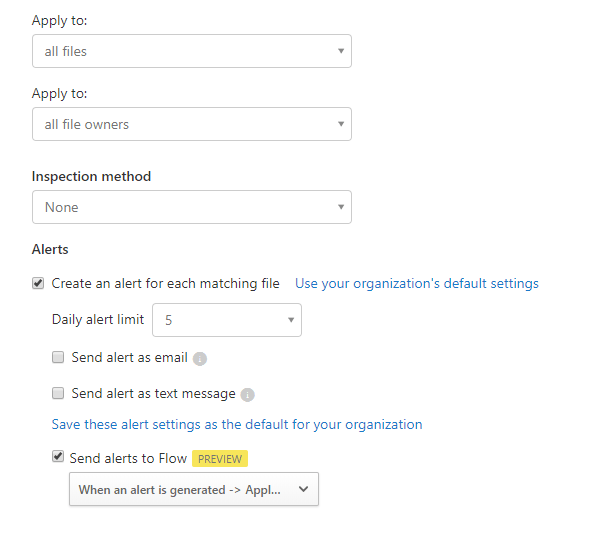This screenshot has height=534, width=603.
Task: Open the 'all files' dropdown
Action: click(x=191, y=51)
